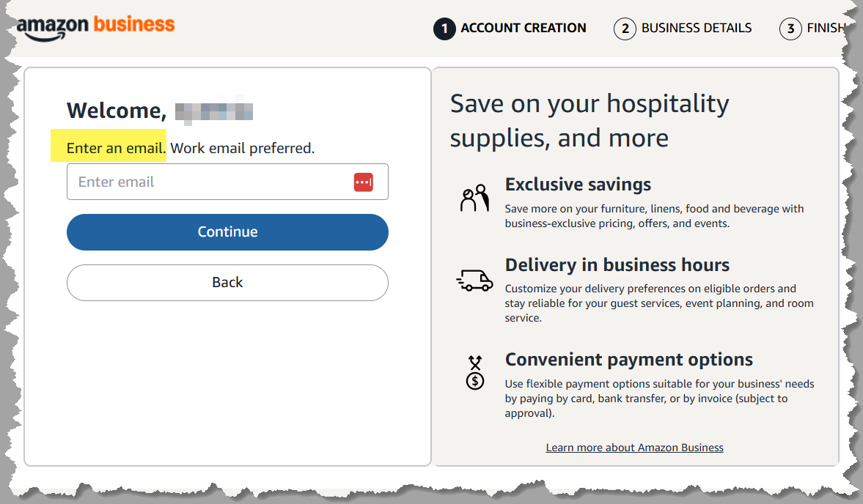The width and height of the screenshot is (863, 504).
Task: Click the Convenient payment options heading
Action: [629, 360]
